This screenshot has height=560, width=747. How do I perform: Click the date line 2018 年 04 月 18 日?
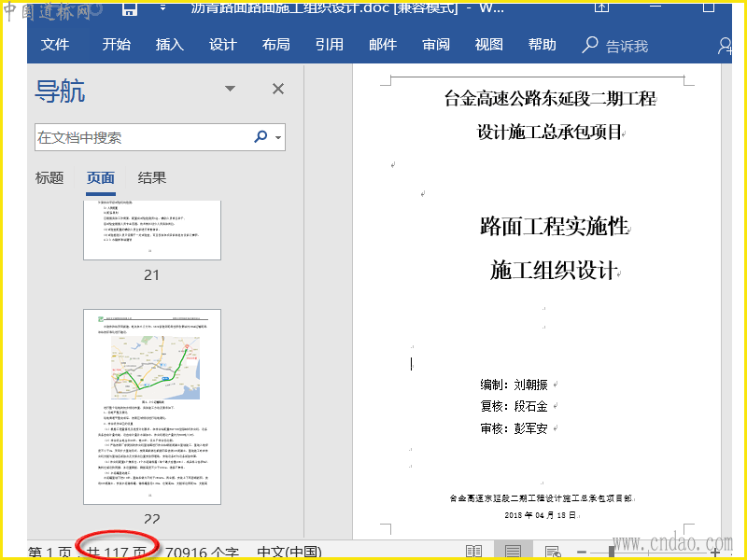(x=541, y=515)
